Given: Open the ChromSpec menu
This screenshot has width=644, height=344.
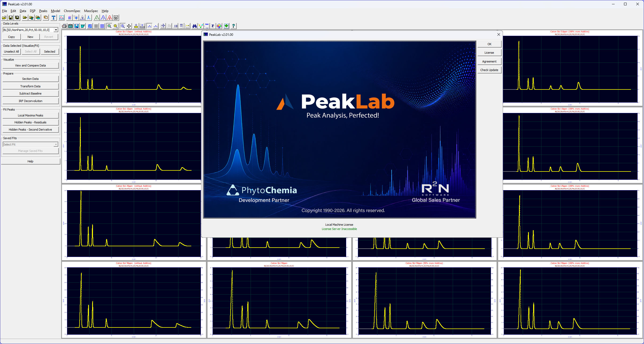Looking at the screenshot, I should tap(72, 11).
